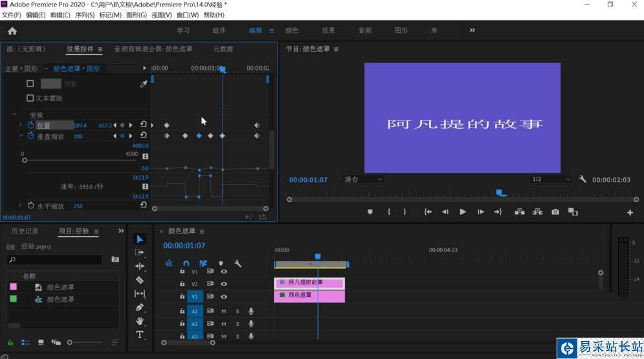The height and width of the screenshot is (359, 644).
Task: Open the 1/2 playback resolution dropdown
Action: click(551, 179)
